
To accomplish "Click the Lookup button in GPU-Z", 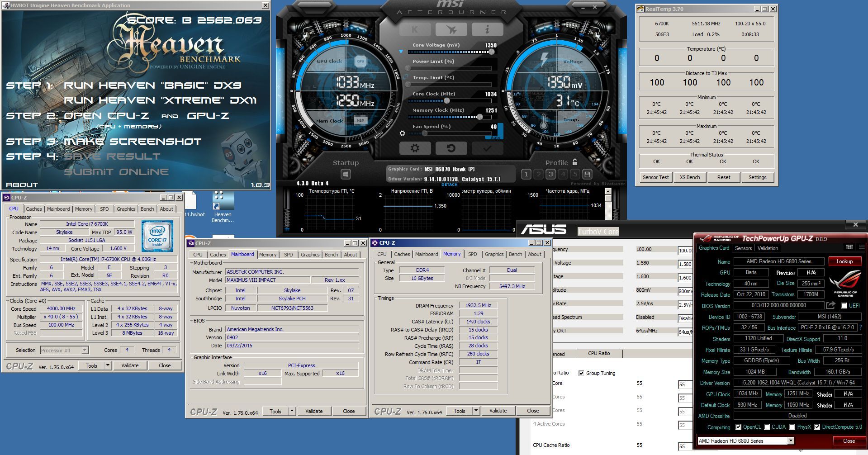I will coord(844,261).
